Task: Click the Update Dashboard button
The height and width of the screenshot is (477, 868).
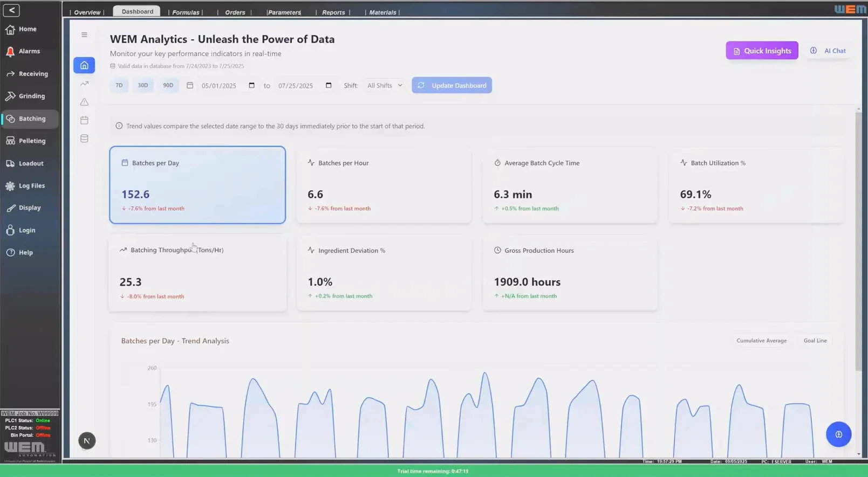Action: point(452,85)
